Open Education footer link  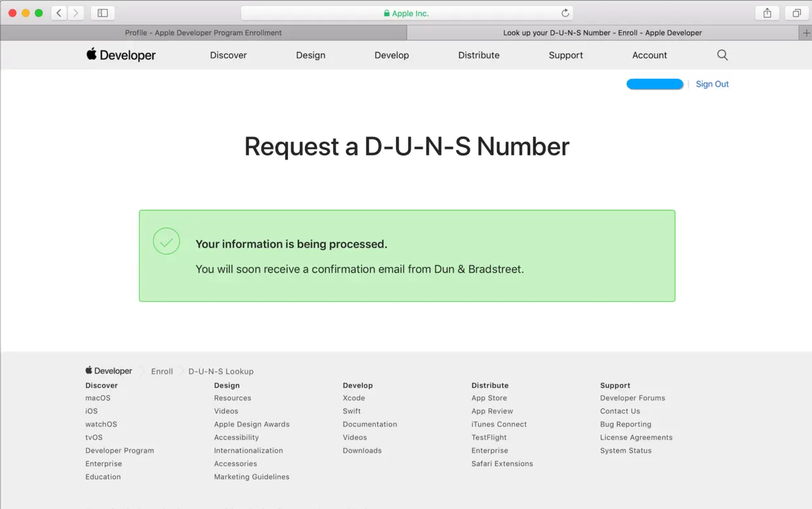103,477
